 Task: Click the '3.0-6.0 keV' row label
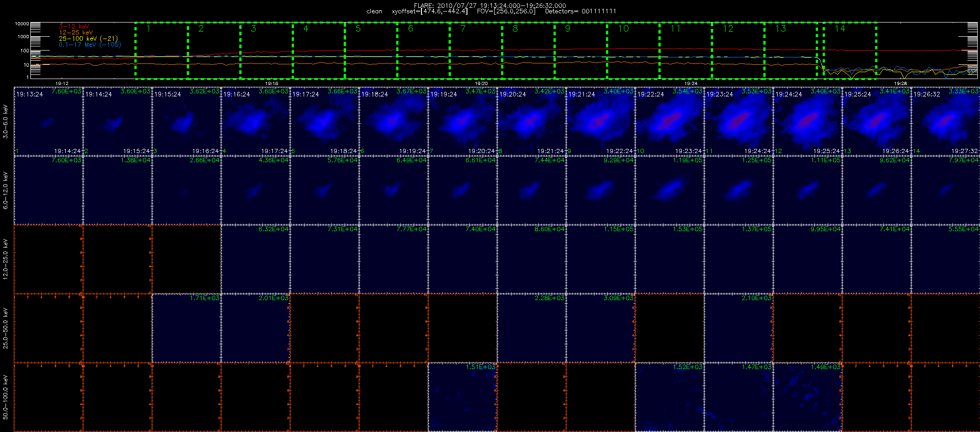click(6, 121)
